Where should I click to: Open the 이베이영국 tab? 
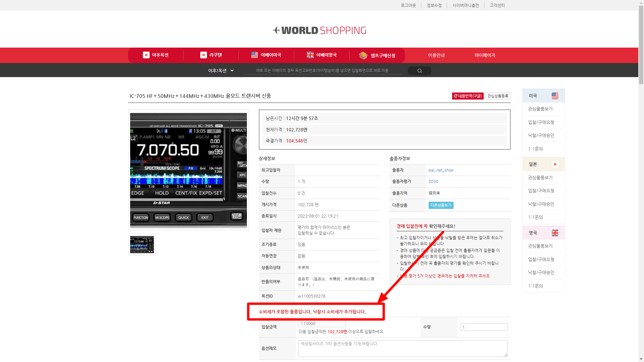click(322, 55)
